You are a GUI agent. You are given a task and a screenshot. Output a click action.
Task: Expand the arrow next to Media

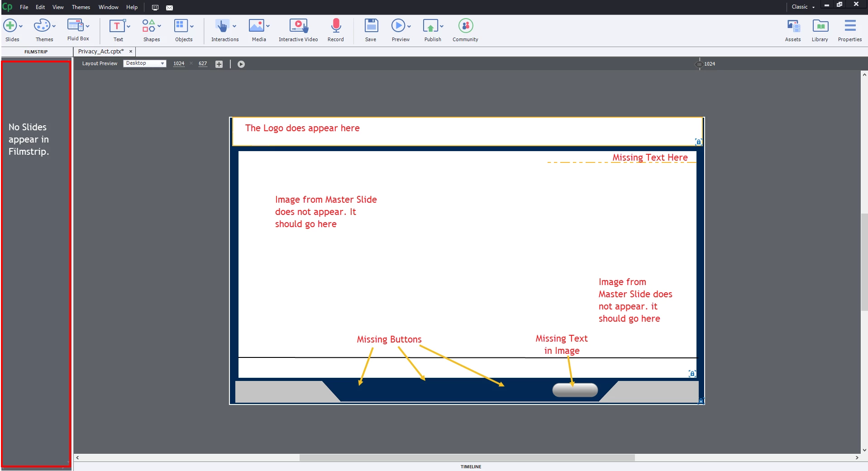click(x=268, y=26)
